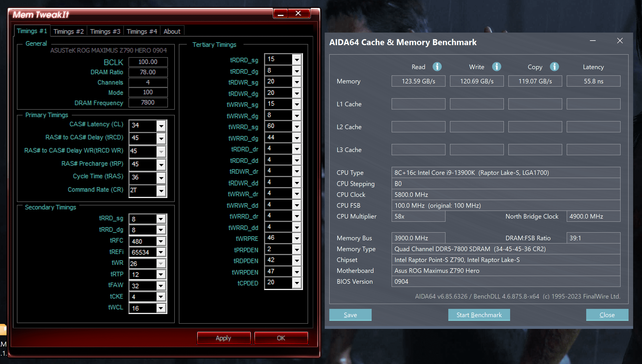Image resolution: width=642 pixels, height=364 pixels.
Task: Click the BIOS Version 0904 field
Action: click(506, 281)
